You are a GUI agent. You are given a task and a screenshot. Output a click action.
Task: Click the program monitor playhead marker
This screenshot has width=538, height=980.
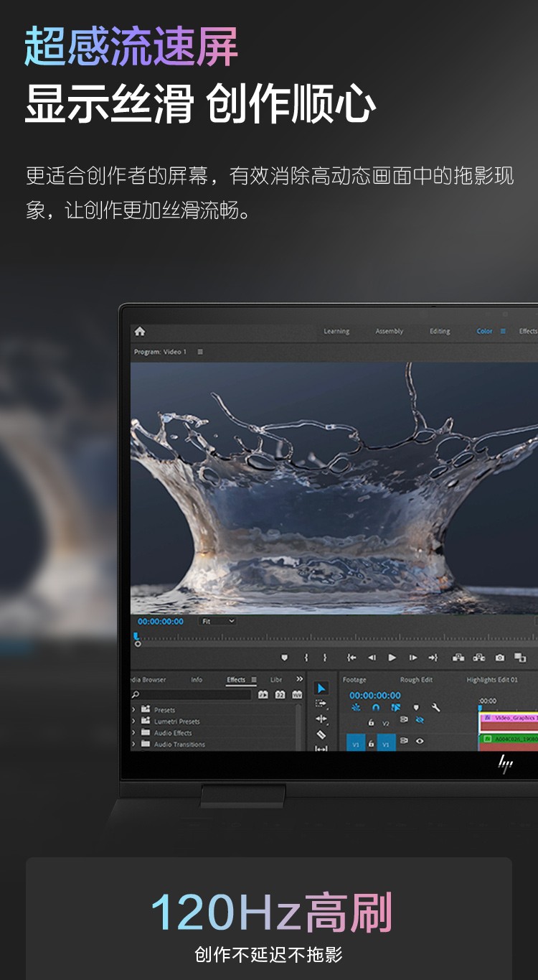(136, 635)
